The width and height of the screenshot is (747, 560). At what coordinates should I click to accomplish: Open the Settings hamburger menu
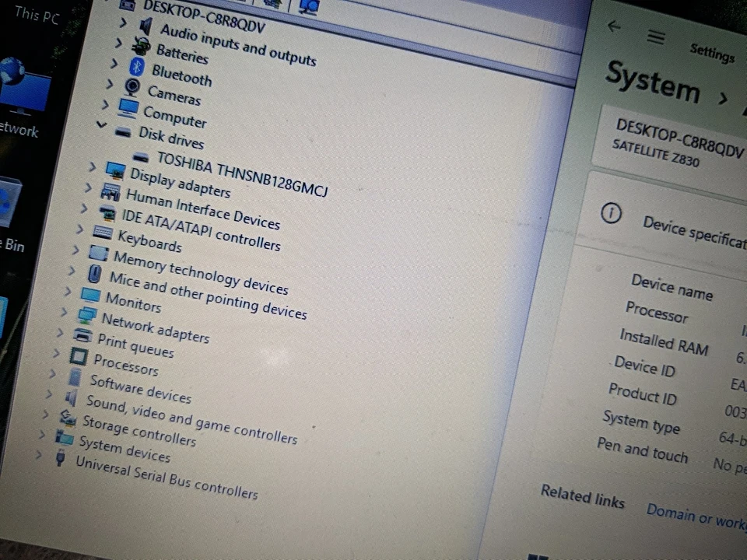(656, 37)
